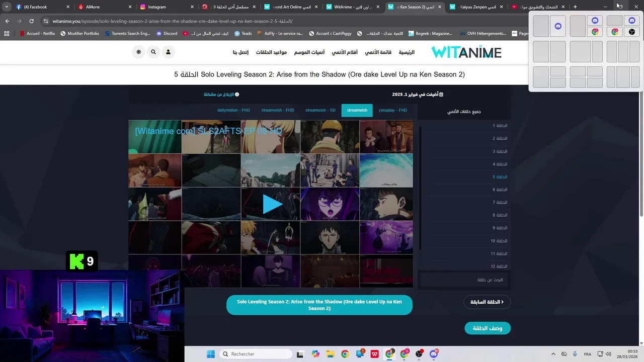This screenshot has width=644, height=362.
Task: Select الحلقة 6 in episode list
Action: (x=500, y=190)
